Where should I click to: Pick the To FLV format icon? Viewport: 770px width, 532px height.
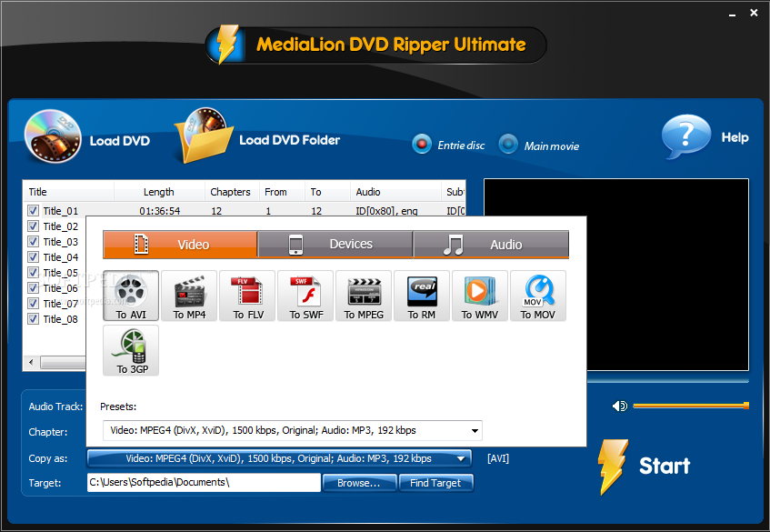247,296
